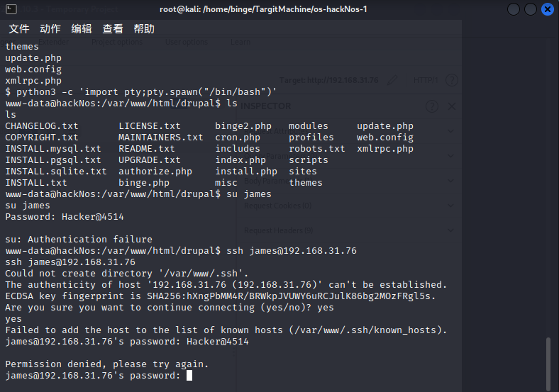The width and height of the screenshot is (559, 392).
Task: Open the 动作 menu
Action: coord(50,29)
